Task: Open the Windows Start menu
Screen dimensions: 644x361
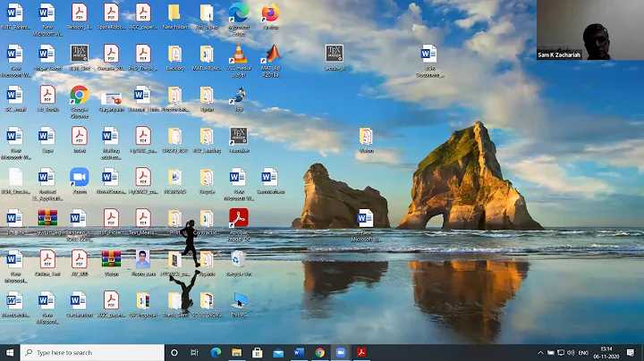Action: pos(10,353)
